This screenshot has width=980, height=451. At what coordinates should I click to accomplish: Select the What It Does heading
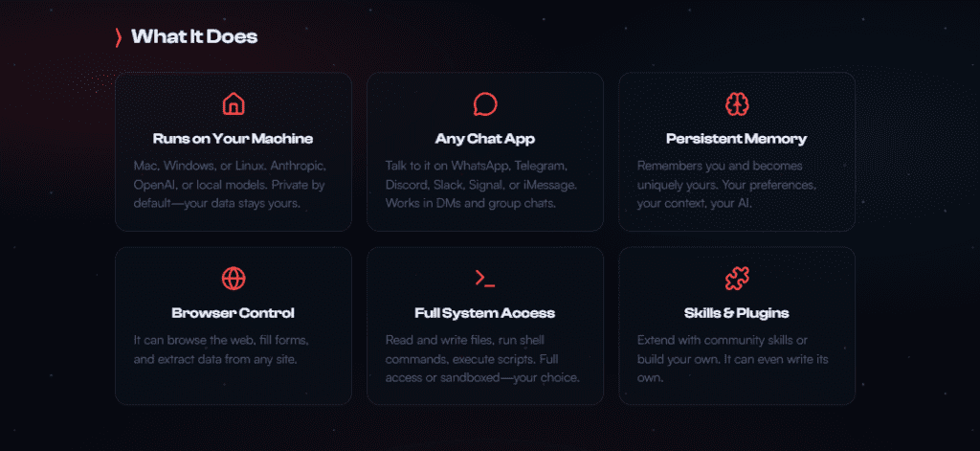click(x=193, y=37)
